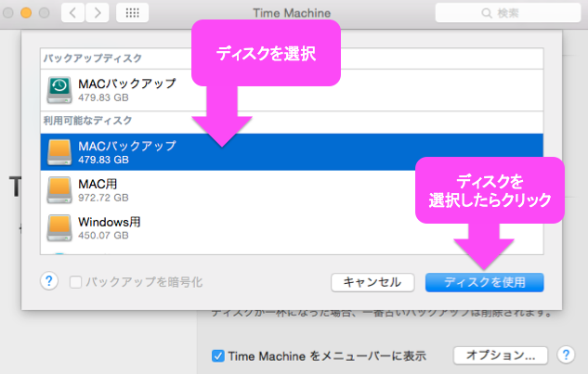Viewport: 588px width, 374px height.
Task: Open help with the dialog question mark
Action: 49,281
